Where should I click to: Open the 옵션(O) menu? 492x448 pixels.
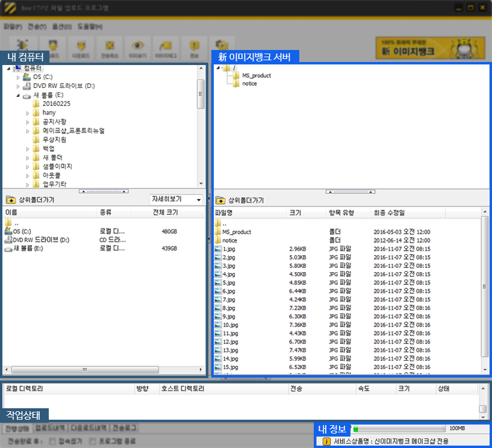[62, 26]
